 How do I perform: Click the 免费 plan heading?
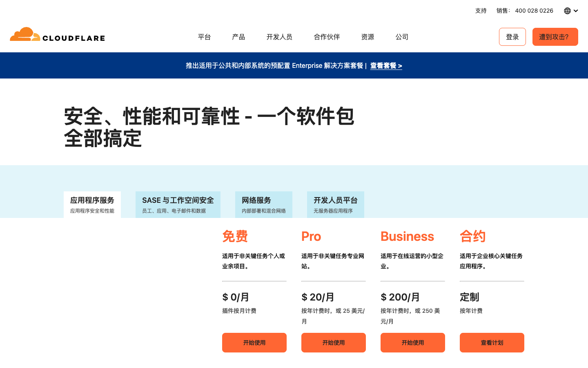[235, 236]
